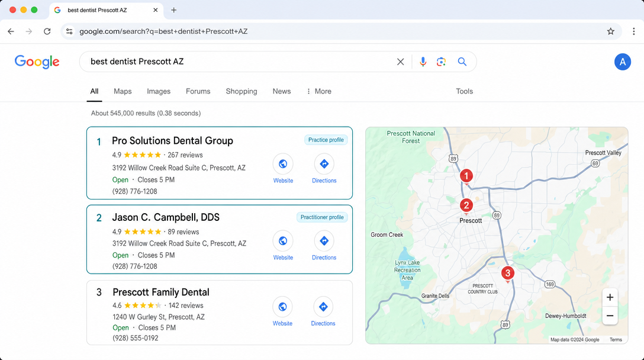Get Directions icon for Jason C. Campbell, DDS

[x=324, y=241]
